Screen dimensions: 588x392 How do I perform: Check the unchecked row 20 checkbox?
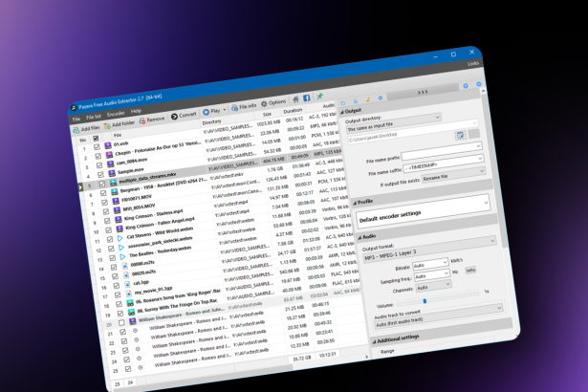[121, 323]
